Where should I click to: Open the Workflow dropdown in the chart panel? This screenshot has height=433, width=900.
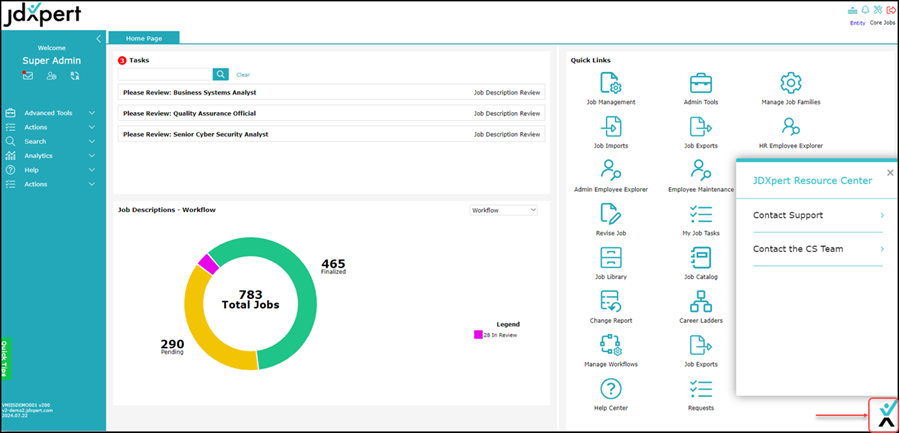point(504,210)
